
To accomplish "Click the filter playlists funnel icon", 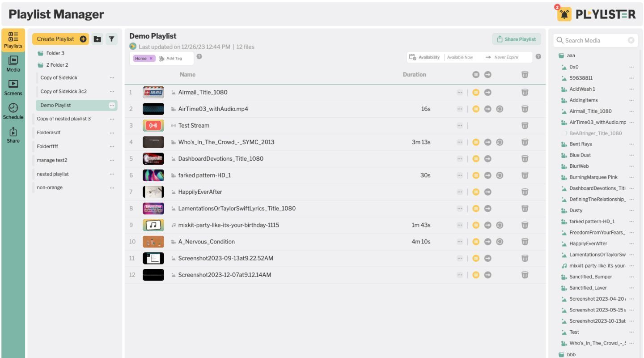I will coord(112,39).
